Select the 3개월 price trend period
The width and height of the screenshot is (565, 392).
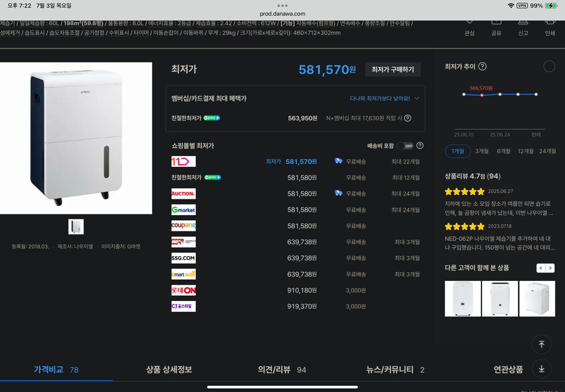tap(482, 151)
